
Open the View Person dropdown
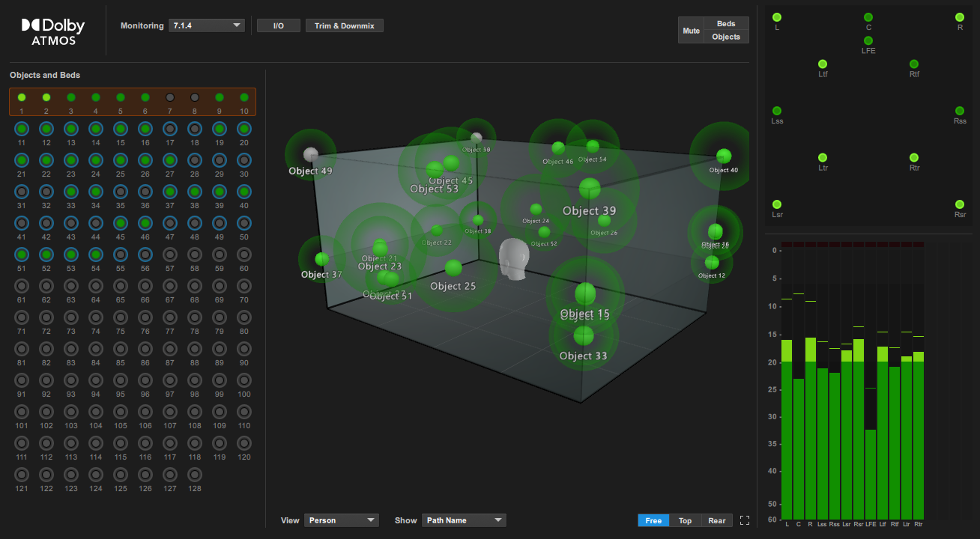pos(342,520)
